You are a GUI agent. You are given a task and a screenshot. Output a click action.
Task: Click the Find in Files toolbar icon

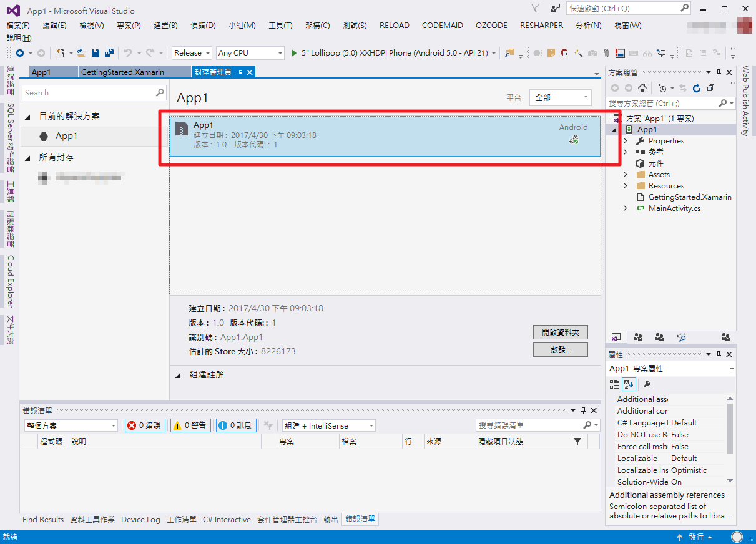click(510, 53)
